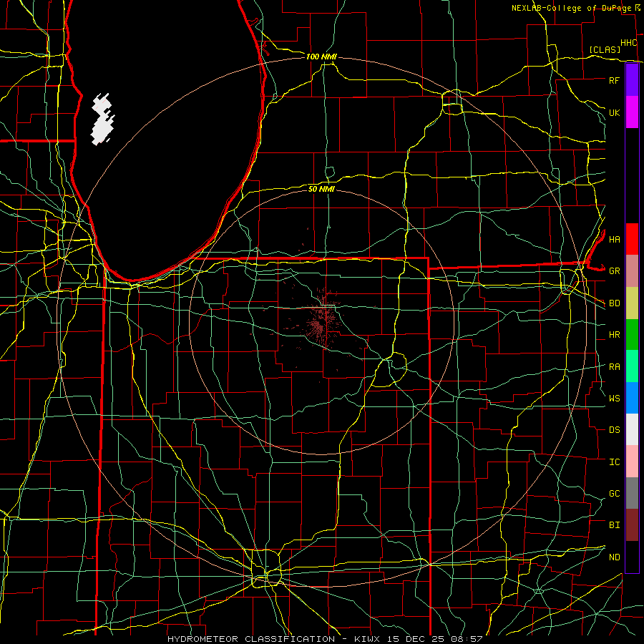Select the yellow BD legend swatch
This screenshot has width=644, height=644.
point(632,303)
